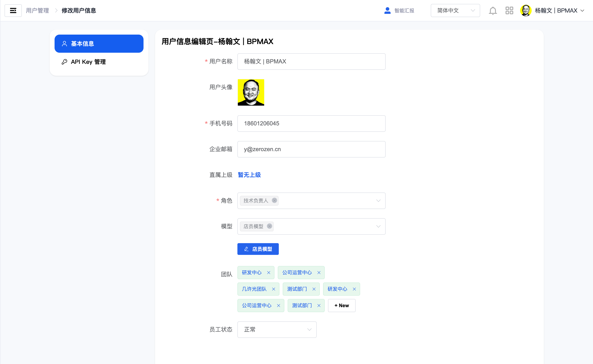Viewport: 593px width, 364px height.
Task: Add a team with + New button
Action: tap(341, 306)
